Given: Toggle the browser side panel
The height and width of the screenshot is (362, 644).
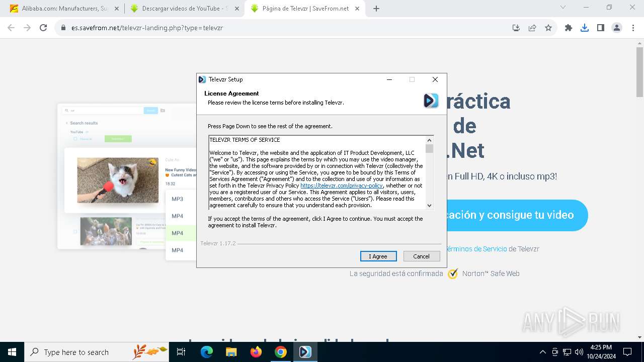Looking at the screenshot, I should pyautogui.click(x=601, y=28).
